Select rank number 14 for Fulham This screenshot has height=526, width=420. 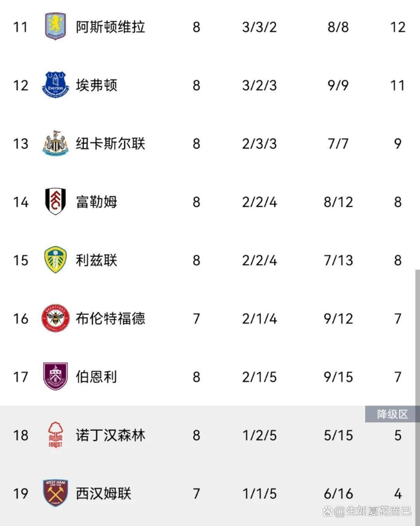21,202
